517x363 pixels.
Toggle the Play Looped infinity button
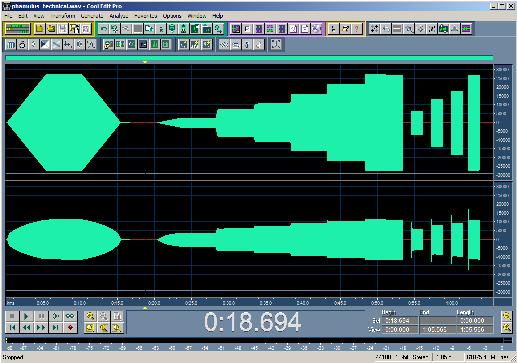[x=70, y=316]
